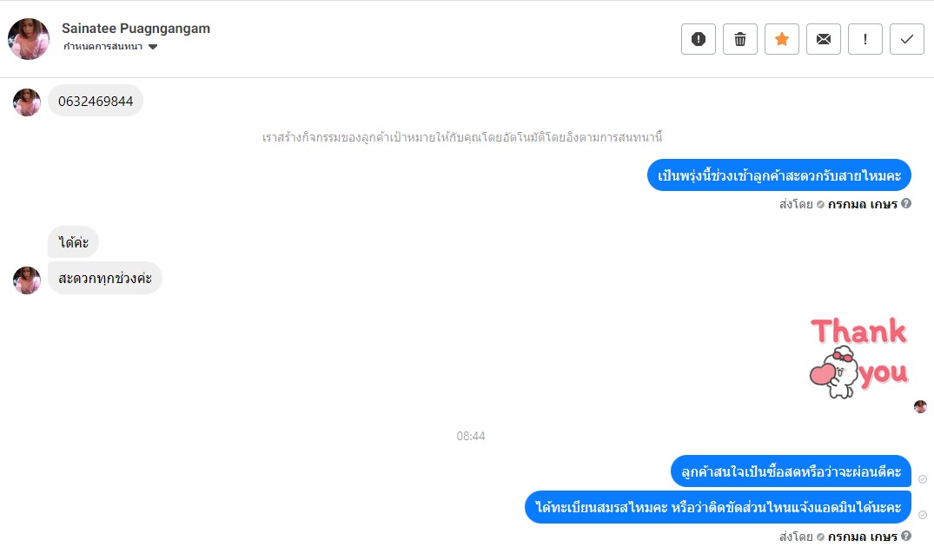934x560 pixels.
Task: Toggle the orange star follow-up icon
Action: pos(781,39)
